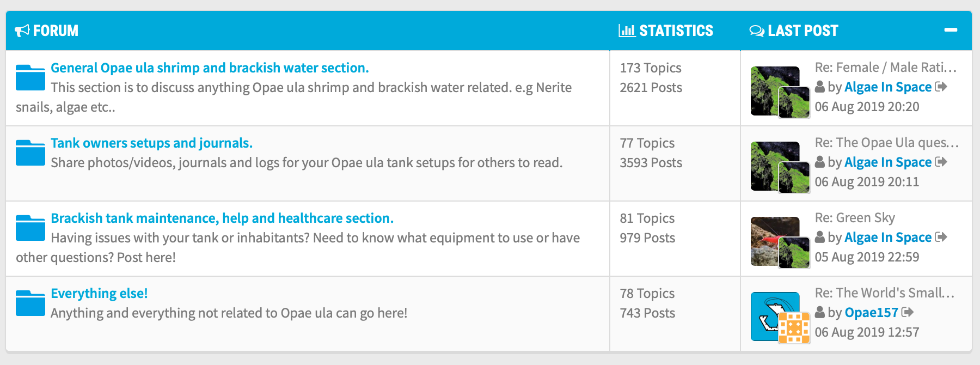This screenshot has height=365, width=980.
Task: Click folder icon beside Brackish tank maintenance
Action: tap(30, 228)
